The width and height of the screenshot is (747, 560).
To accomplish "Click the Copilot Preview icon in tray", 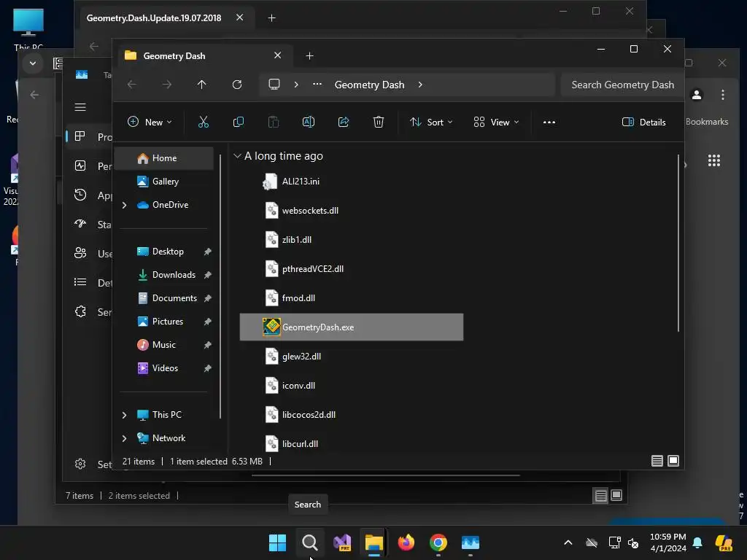I will [x=724, y=542].
